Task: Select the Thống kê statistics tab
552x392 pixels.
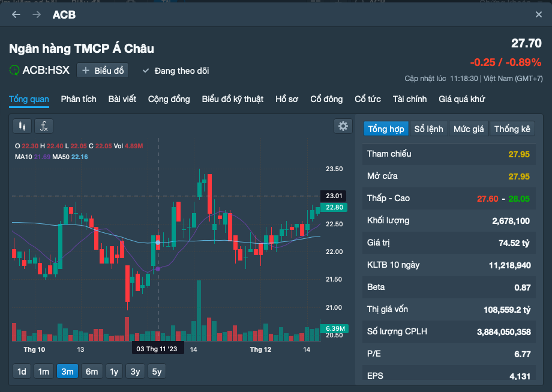Action: (512, 129)
